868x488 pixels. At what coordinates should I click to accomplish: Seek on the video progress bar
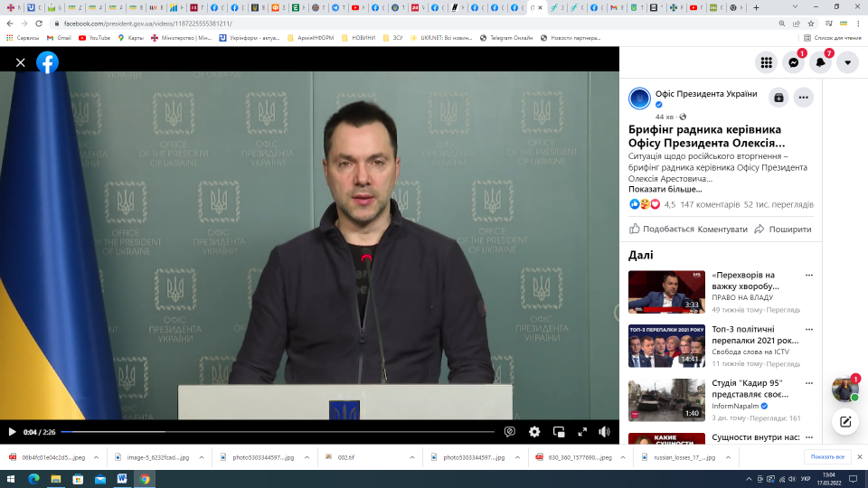(x=271, y=432)
